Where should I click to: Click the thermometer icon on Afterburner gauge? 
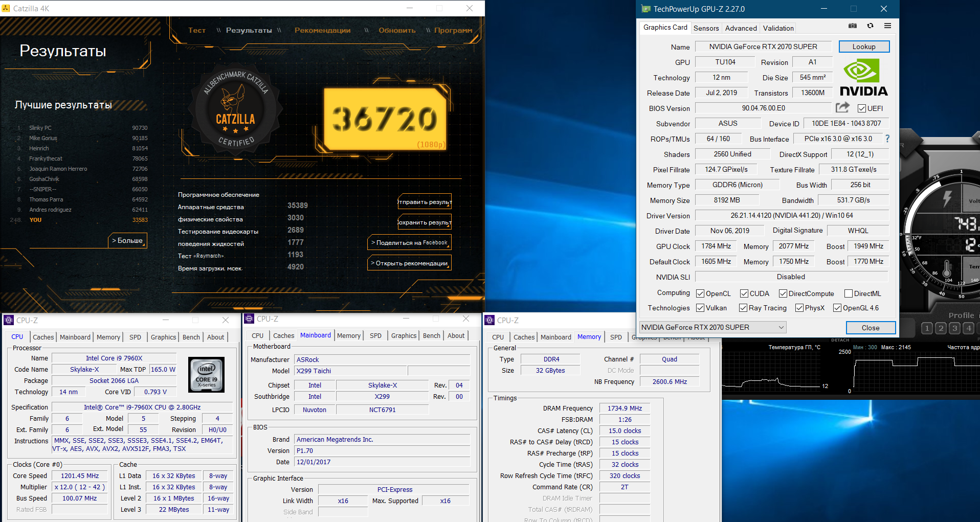point(947,268)
